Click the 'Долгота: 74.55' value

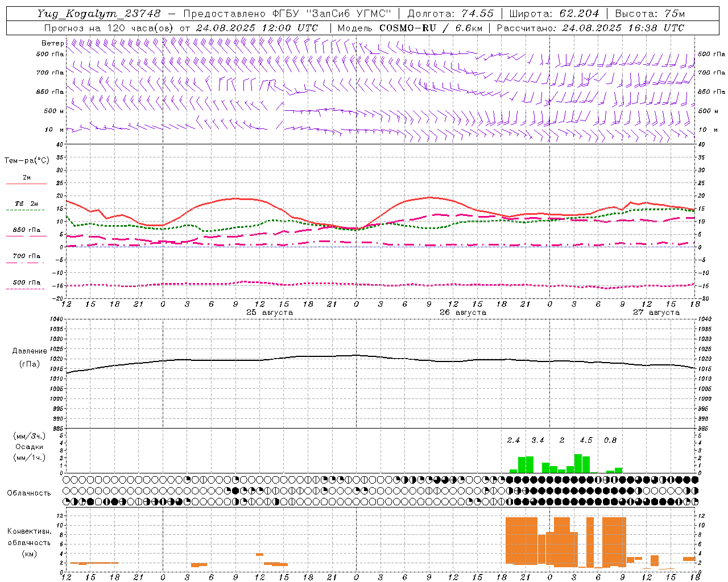450,14
